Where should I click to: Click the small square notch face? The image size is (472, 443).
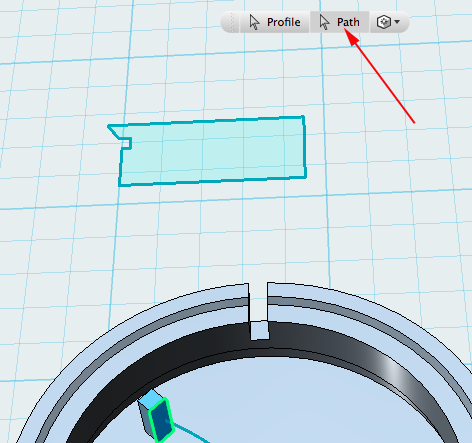[260, 330]
